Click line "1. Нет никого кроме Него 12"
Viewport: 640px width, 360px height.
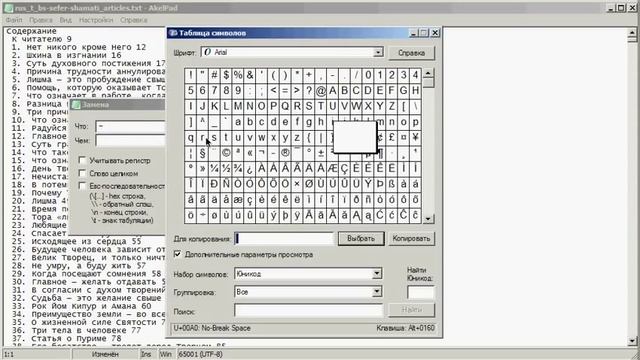[79, 47]
